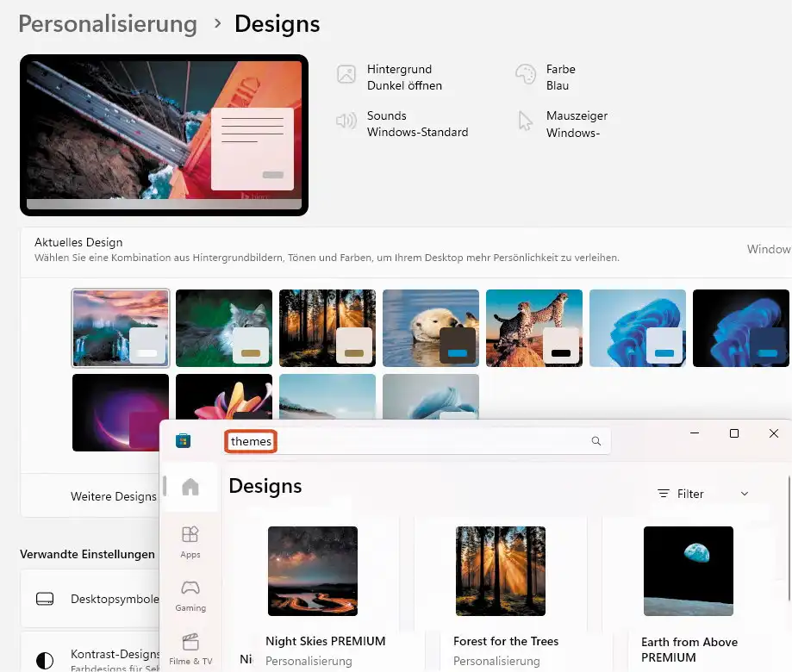The image size is (792, 672).
Task: Open Kontrast-Designs settings row
Action: coord(90,652)
